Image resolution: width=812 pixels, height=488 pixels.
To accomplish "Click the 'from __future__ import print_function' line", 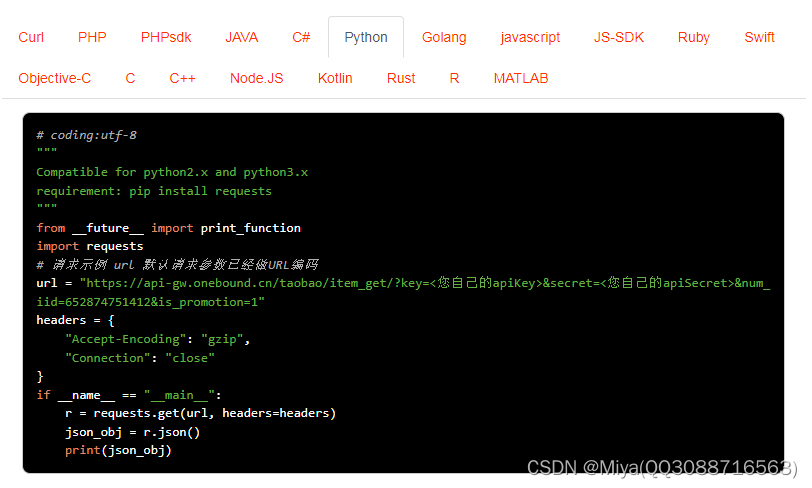I will (x=168, y=228).
